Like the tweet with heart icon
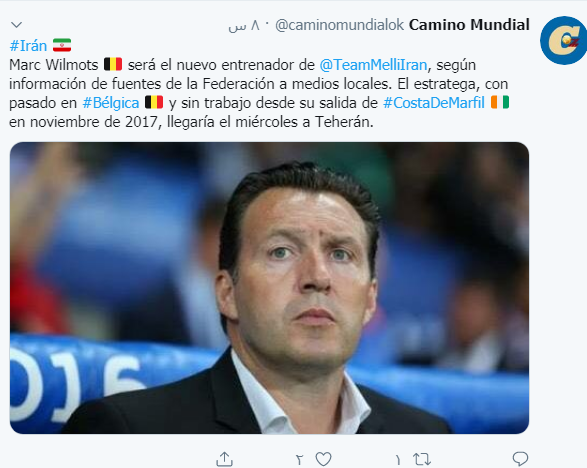587x468 pixels. click(x=323, y=459)
